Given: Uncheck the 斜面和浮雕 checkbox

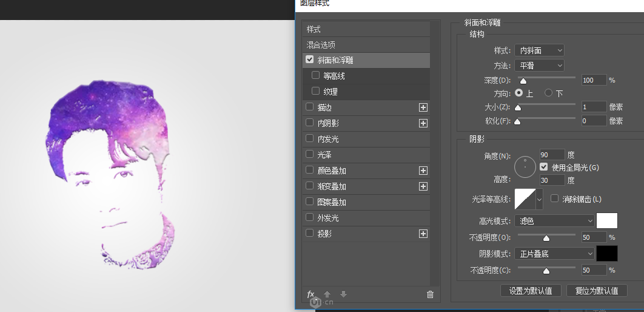Looking at the screenshot, I should (310, 59).
